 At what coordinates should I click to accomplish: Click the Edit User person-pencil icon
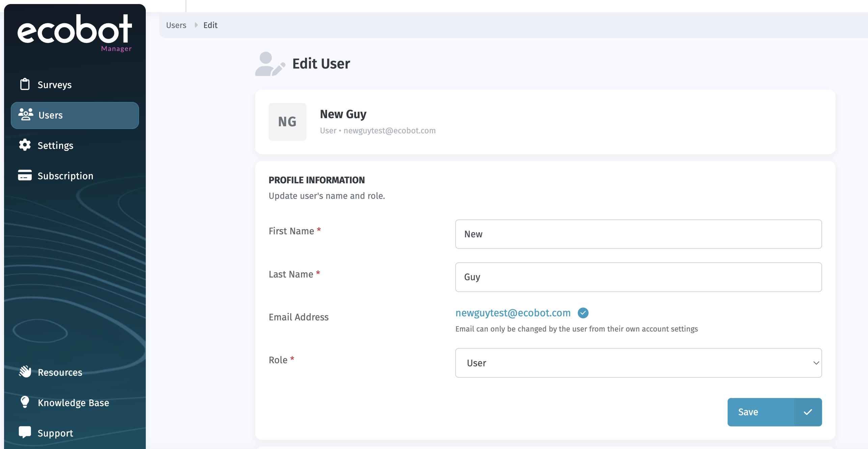(270, 64)
